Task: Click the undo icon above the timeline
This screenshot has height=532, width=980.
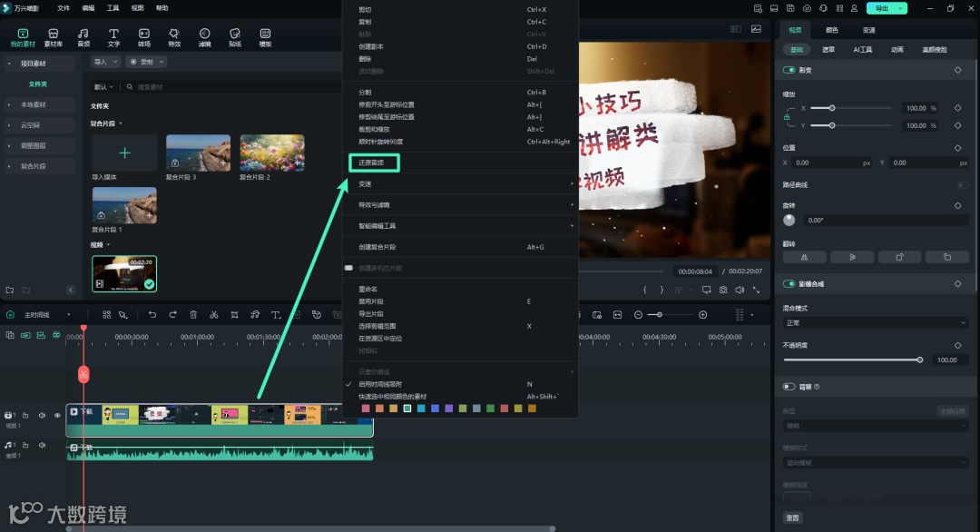Action: (x=151, y=313)
